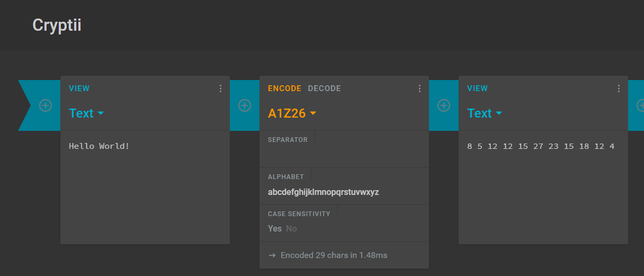644x276 pixels.
Task: Set case sensitivity to No
Action: (291, 228)
